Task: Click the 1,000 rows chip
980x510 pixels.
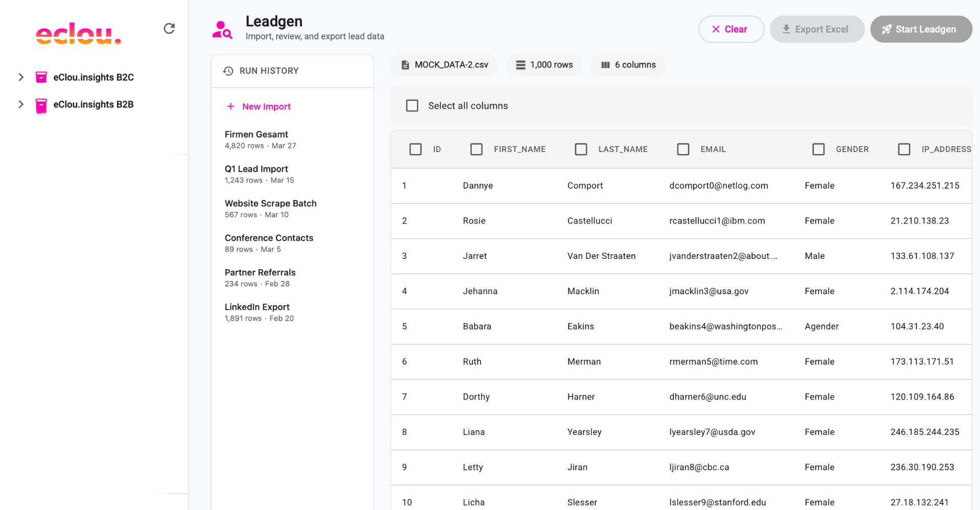Action: (544, 65)
